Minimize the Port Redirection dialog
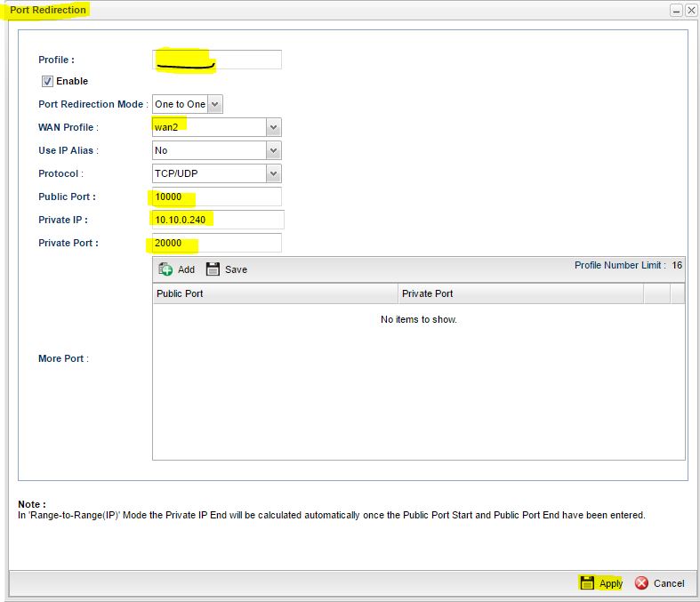The image size is (700, 602). coord(676,10)
